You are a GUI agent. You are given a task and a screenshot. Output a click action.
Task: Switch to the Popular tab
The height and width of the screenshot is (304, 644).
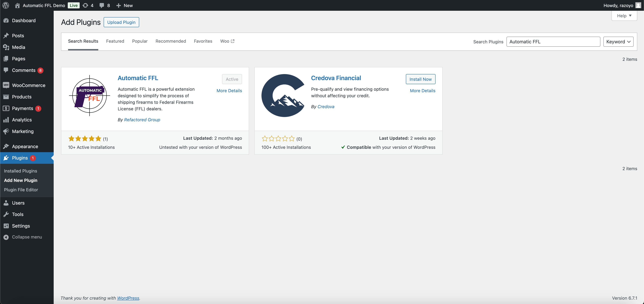point(140,41)
